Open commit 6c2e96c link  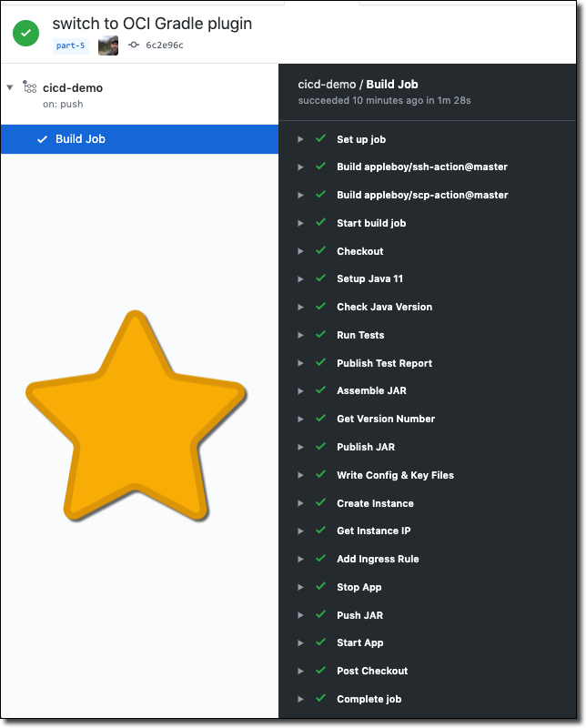[x=165, y=45]
